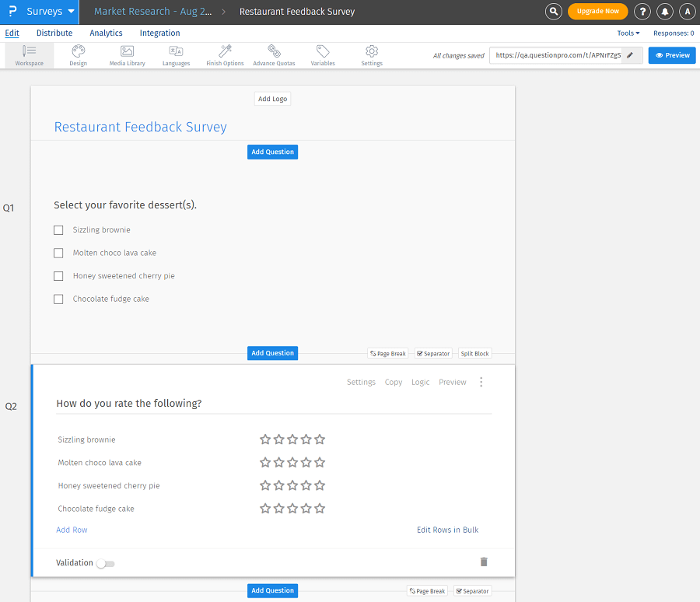
Task: Open the search magnifier in the header
Action: [x=553, y=11]
